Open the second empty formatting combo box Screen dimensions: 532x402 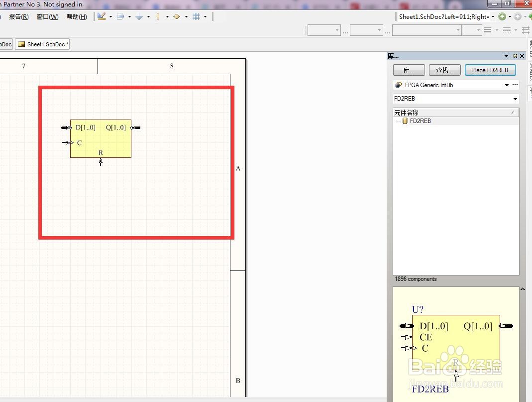[366, 30]
